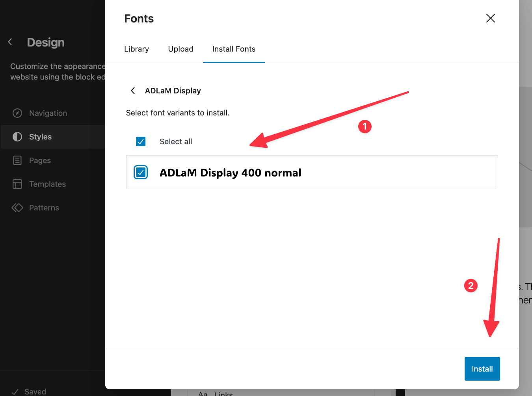Open the Upload tab
Image resolution: width=532 pixels, height=396 pixels.
pos(180,49)
